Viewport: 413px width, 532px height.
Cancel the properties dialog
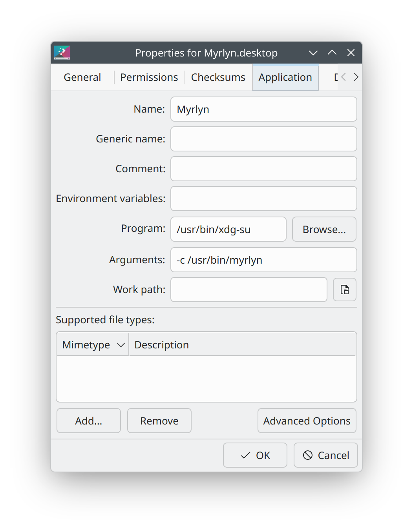(x=326, y=455)
